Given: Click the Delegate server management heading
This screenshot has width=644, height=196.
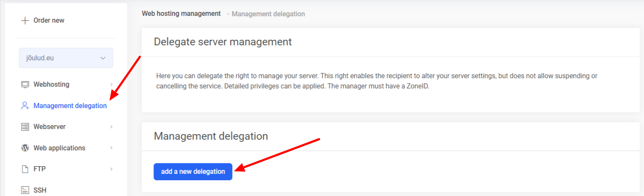Looking at the screenshot, I should click(x=223, y=42).
